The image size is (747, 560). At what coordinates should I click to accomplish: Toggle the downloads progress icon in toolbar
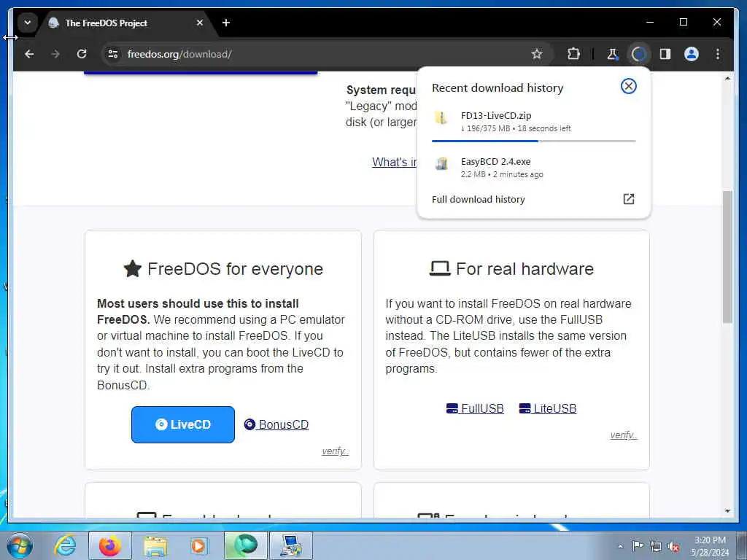[639, 54]
